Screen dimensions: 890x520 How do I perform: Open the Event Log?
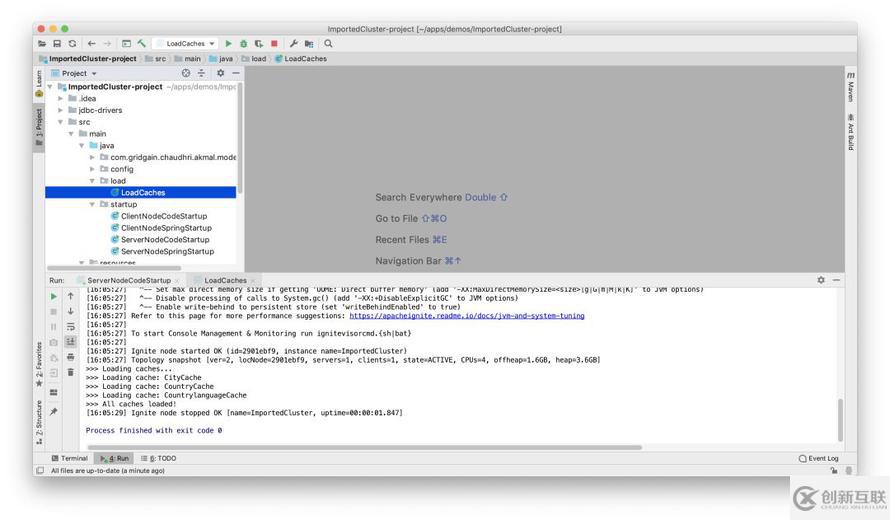tap(818, 459)
